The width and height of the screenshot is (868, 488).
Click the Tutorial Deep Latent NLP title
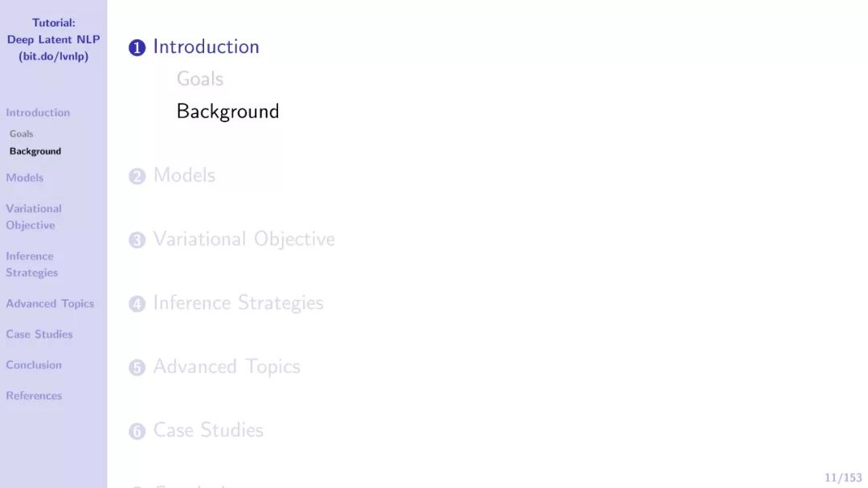pos(53,39)
